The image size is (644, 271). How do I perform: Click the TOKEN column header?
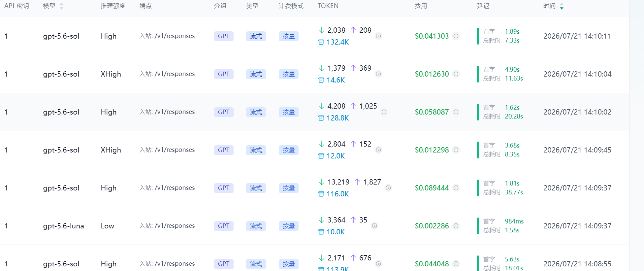(328, 6)
